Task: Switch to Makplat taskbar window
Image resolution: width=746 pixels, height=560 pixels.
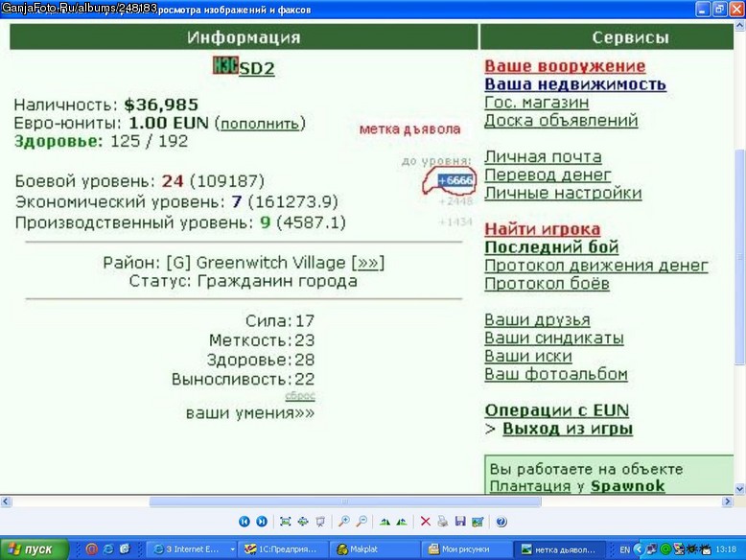Action: [375, 549]
